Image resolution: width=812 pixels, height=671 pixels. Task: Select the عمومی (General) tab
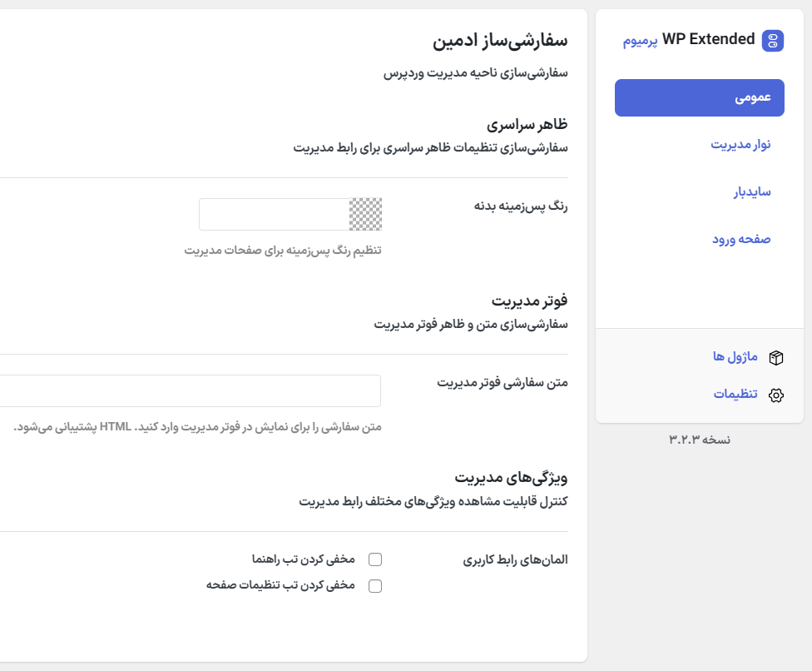(699, 97)
